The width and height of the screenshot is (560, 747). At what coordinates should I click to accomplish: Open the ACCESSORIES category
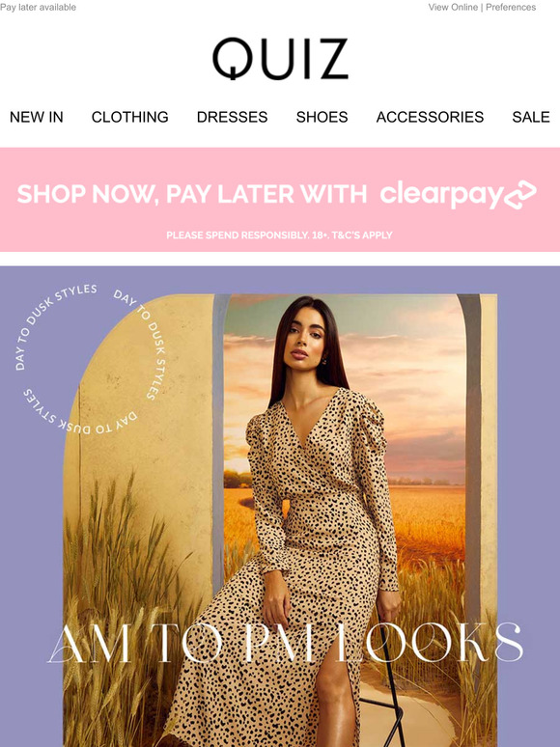point(430,117)
